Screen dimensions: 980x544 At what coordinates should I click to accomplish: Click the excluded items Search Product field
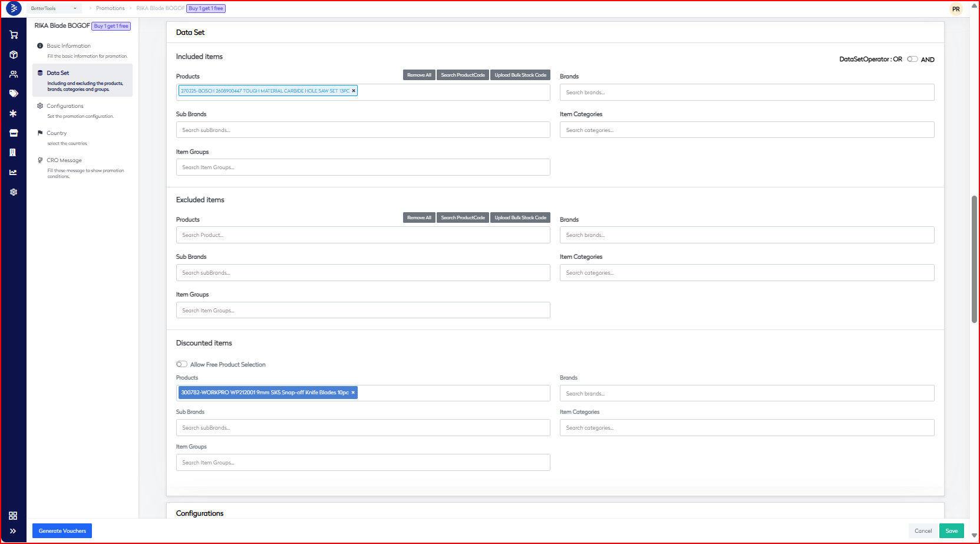coord(362,235)
